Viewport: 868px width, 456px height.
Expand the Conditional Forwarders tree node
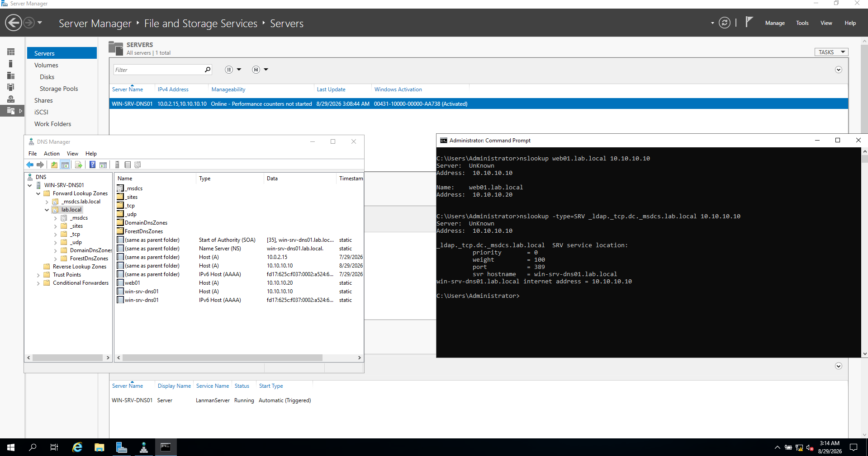[38, 283]
